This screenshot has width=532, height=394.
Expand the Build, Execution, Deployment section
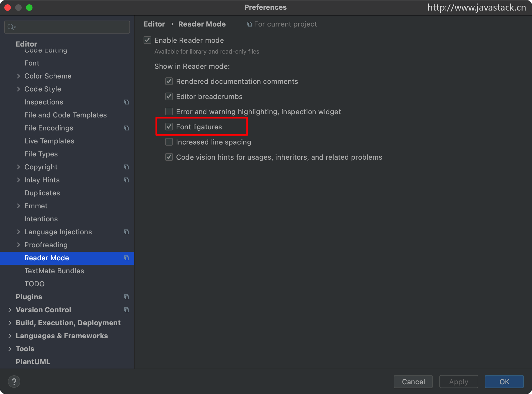(x=10, y=323)
